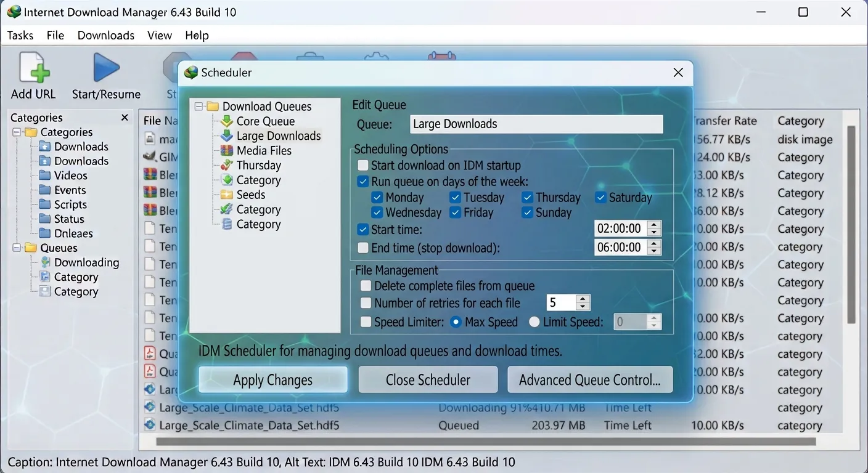Select the Limit Speed radio button

tap(534, 321)
